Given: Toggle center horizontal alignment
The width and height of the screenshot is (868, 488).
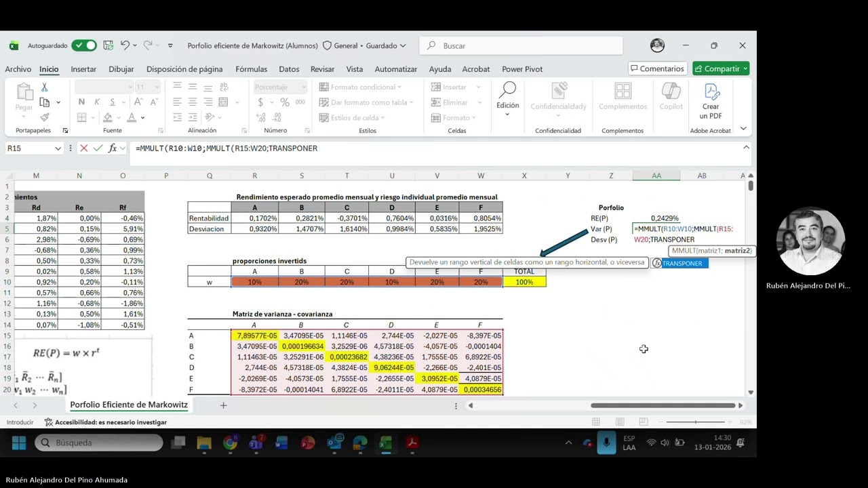Looking at the screenshot, I should tap(193, 102).
